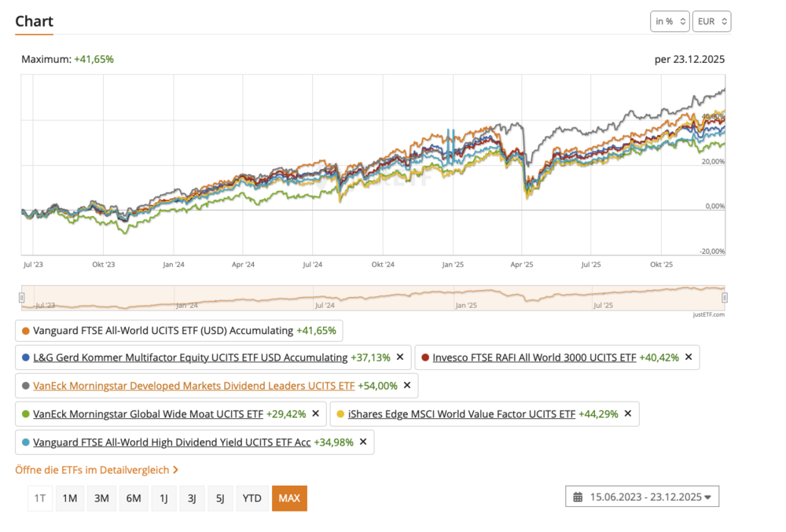Screen dimensions: 786x532
Task: Select the 1T time range
Action: [40, 498]
